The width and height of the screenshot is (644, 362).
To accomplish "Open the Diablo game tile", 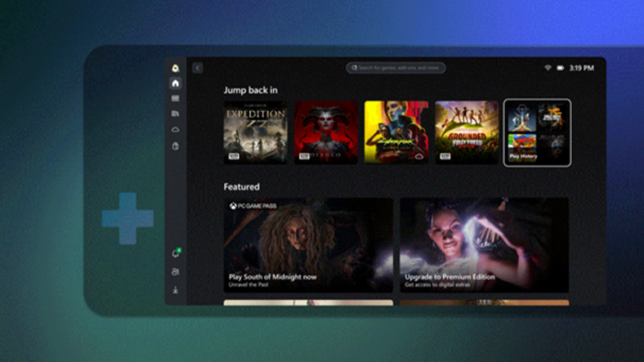I will click(325, 132).
